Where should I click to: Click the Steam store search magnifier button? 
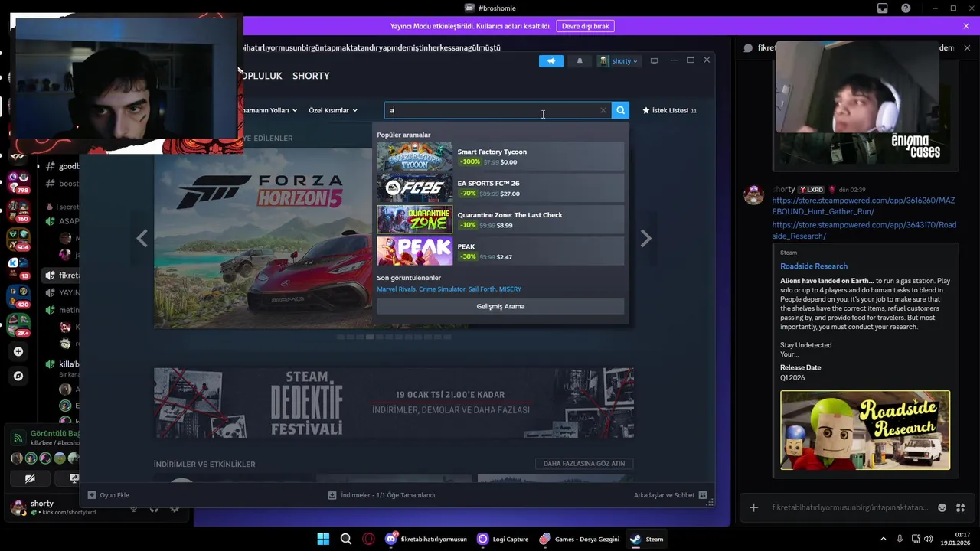(x=621, y=110)
